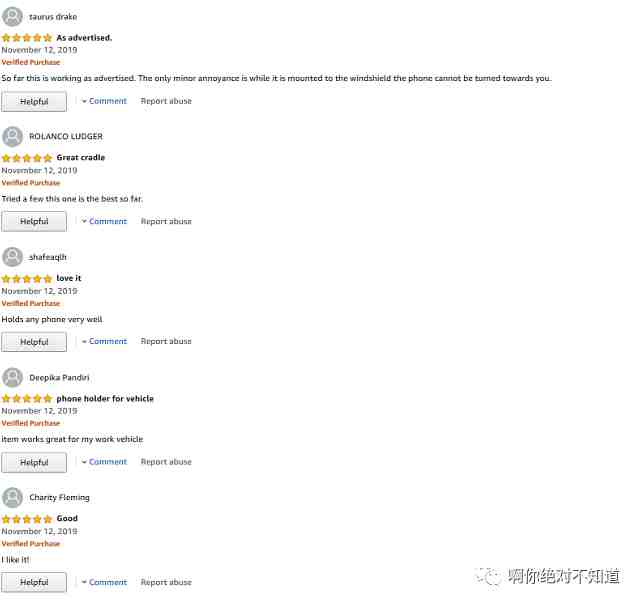Mark 'Great cradle' review as Helpful
640x604 pixels.
(34, 221)
